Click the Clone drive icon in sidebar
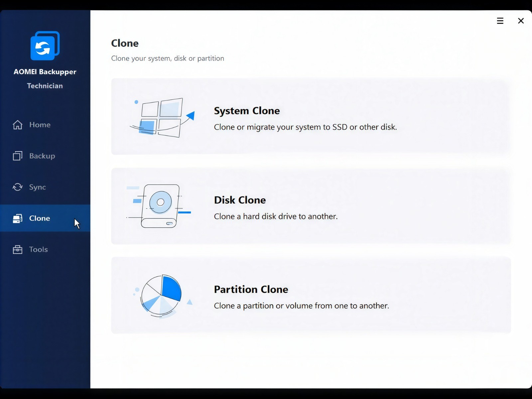 [18, 218]
